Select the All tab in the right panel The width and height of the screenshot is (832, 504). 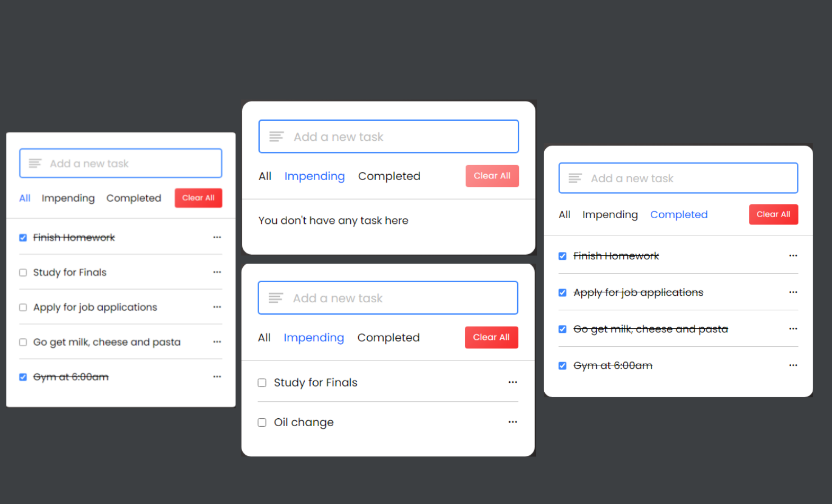tap(564, 214)
